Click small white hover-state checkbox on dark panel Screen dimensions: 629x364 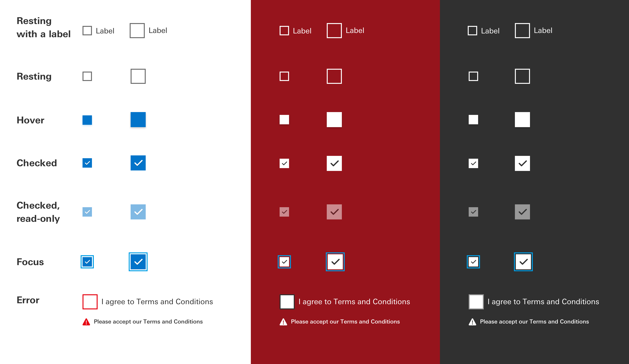(473, 120)
